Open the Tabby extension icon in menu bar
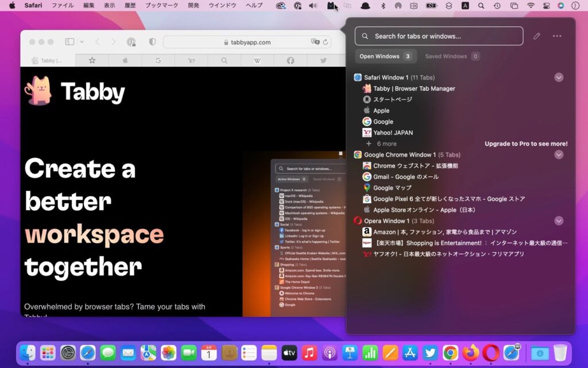 point(331,6)
